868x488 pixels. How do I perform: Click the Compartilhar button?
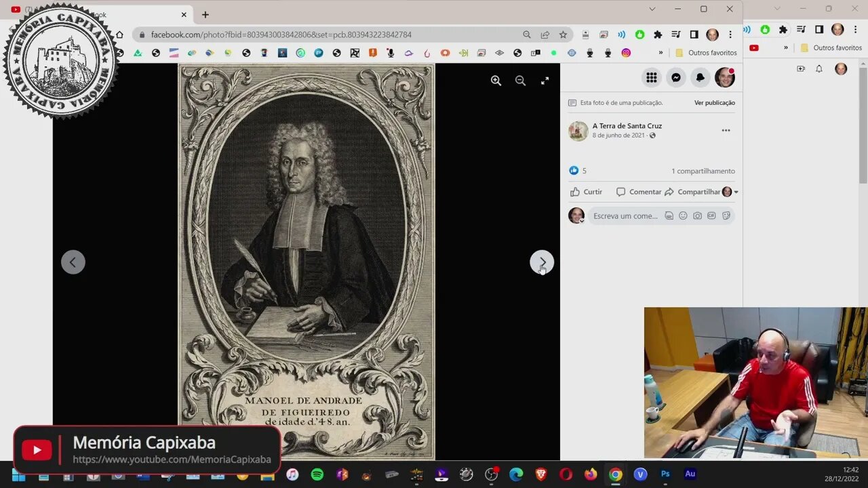tap(692, 192)
